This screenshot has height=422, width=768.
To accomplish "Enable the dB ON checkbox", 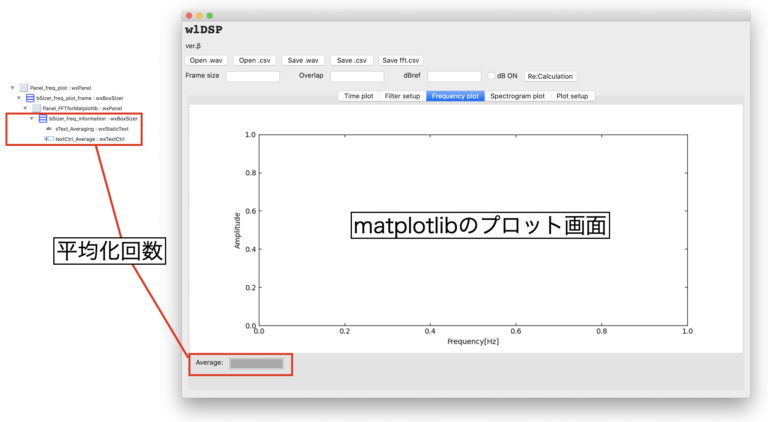I will [490, 76].
